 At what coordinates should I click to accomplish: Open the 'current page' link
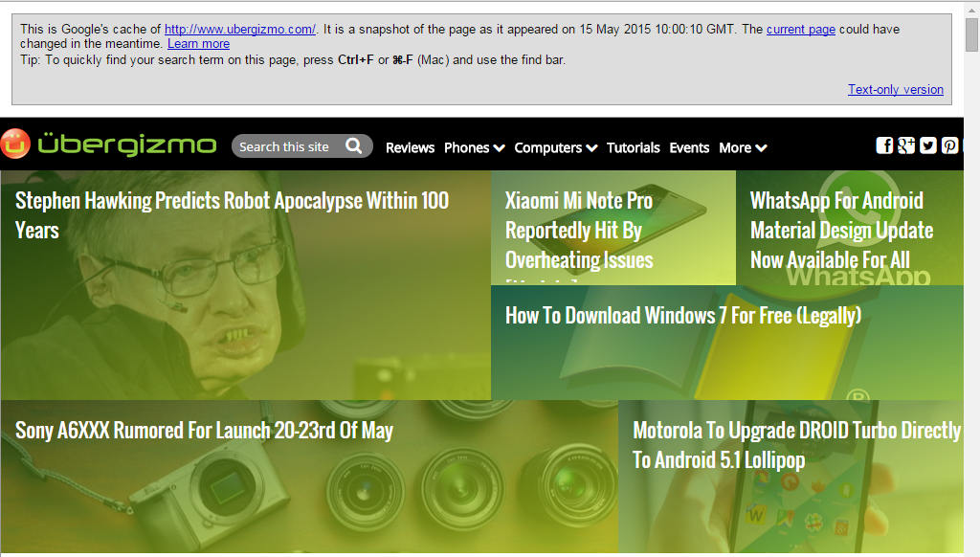coord(801,30)
